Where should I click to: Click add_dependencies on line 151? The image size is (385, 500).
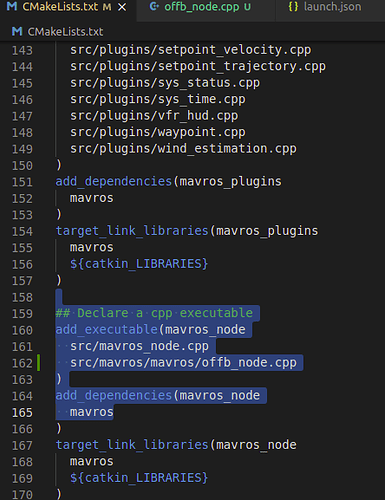(113, 182)
